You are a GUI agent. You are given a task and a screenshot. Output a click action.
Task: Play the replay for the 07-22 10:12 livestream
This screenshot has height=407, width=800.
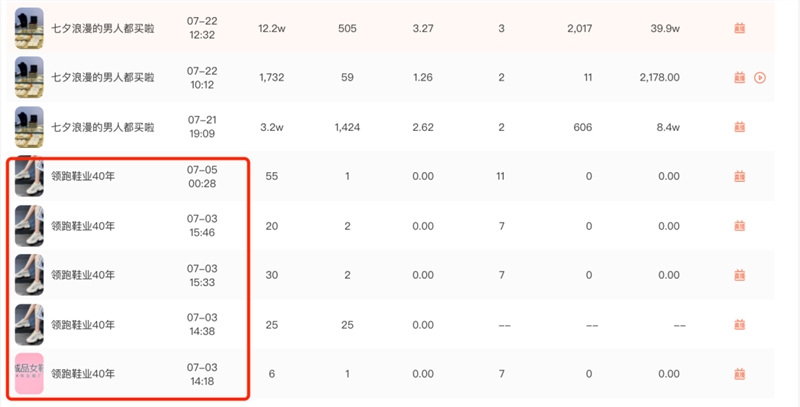[760, 78]
